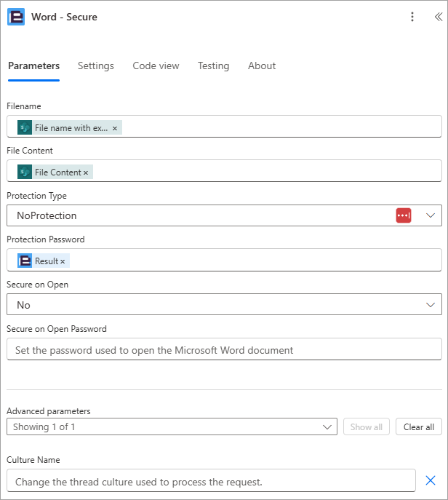Expand the Protection Type dropdown
The width and height of the screenshot is (448, 500).
point(431,215)
